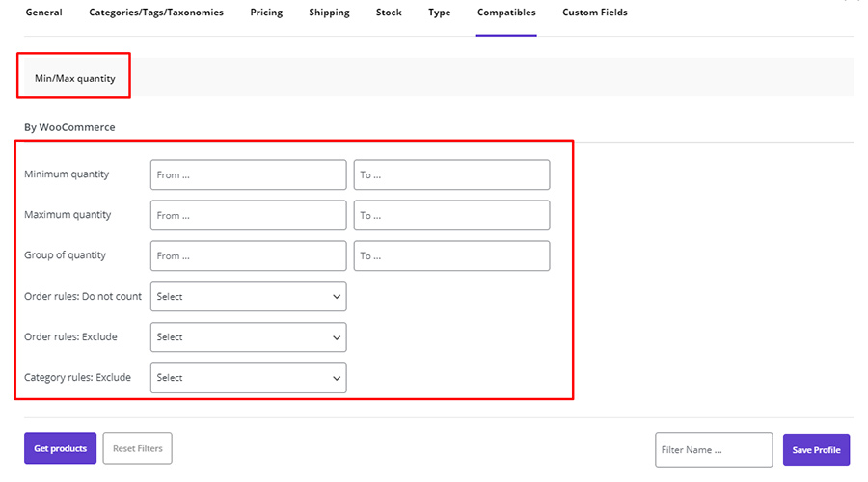
Task: Save the filter profile
Action: pos(816,450)
